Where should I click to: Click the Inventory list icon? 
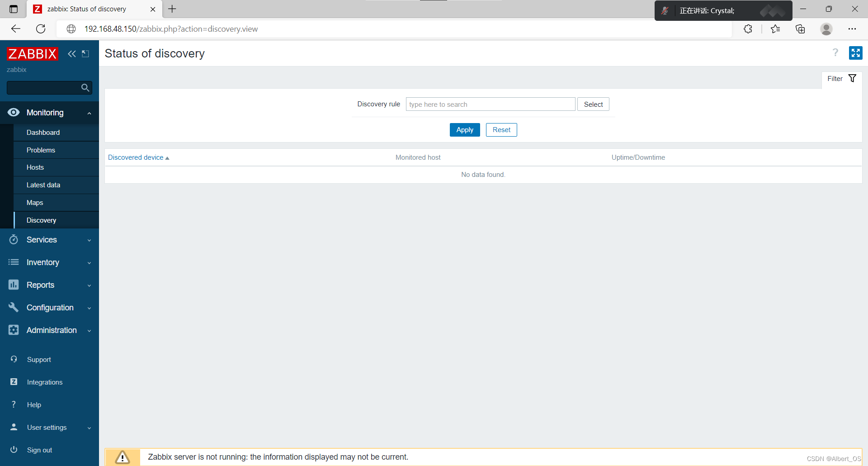coord(14,262)
